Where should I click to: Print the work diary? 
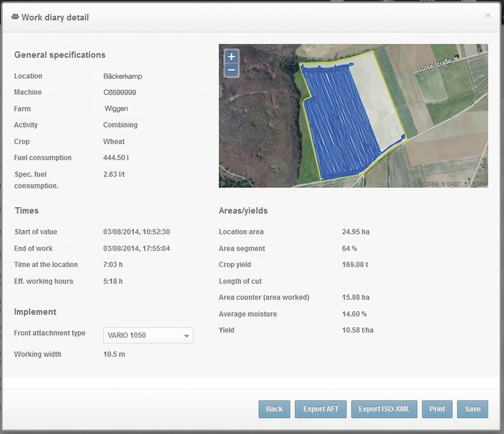tap(437, 409)
